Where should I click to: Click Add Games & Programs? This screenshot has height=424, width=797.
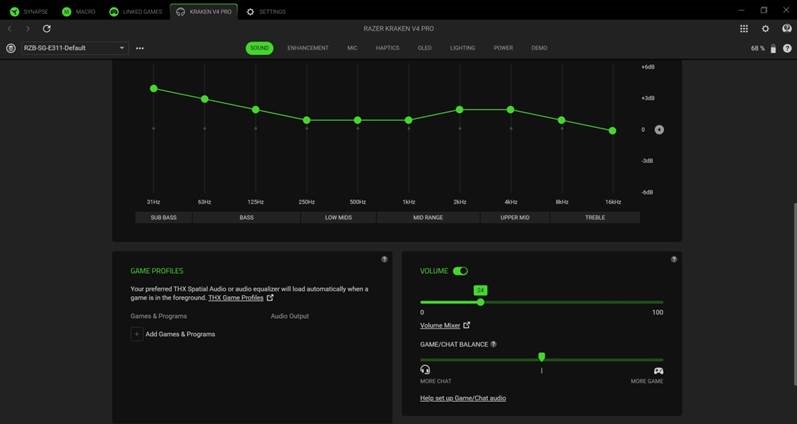180,334
